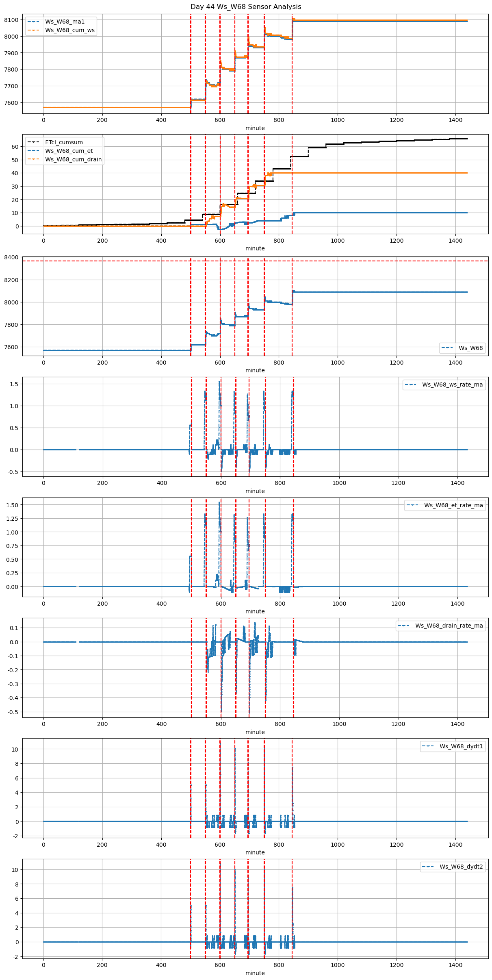
Task: Pick the Ws_W68_cum_et legend entry
Action: pyautogui.click(x=69, y=151)
